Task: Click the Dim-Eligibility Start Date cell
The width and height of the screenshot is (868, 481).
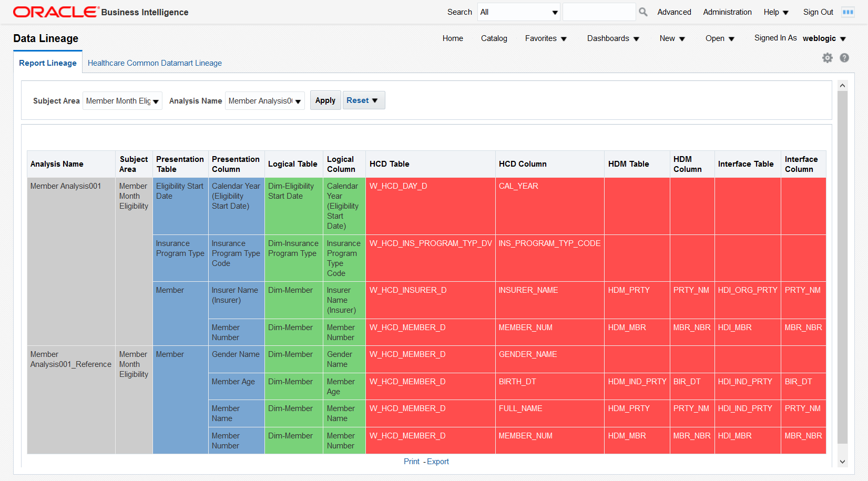Action: (293, 206)
